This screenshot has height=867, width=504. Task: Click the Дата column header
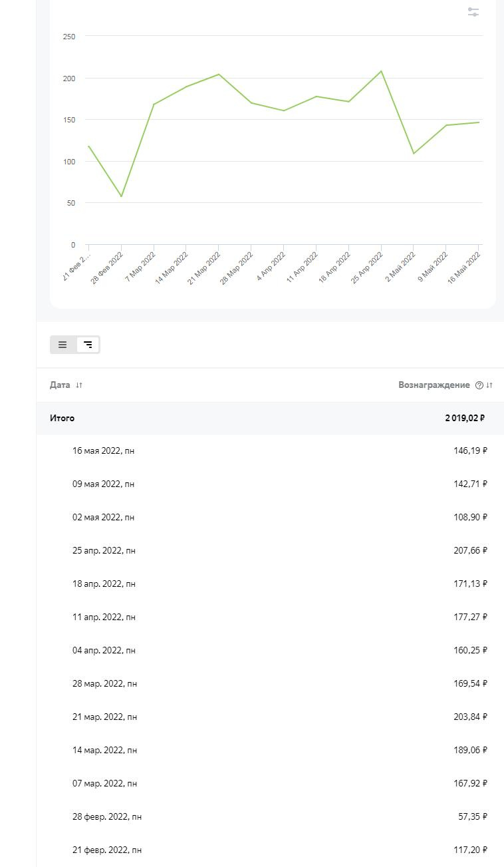pos(60,385)
